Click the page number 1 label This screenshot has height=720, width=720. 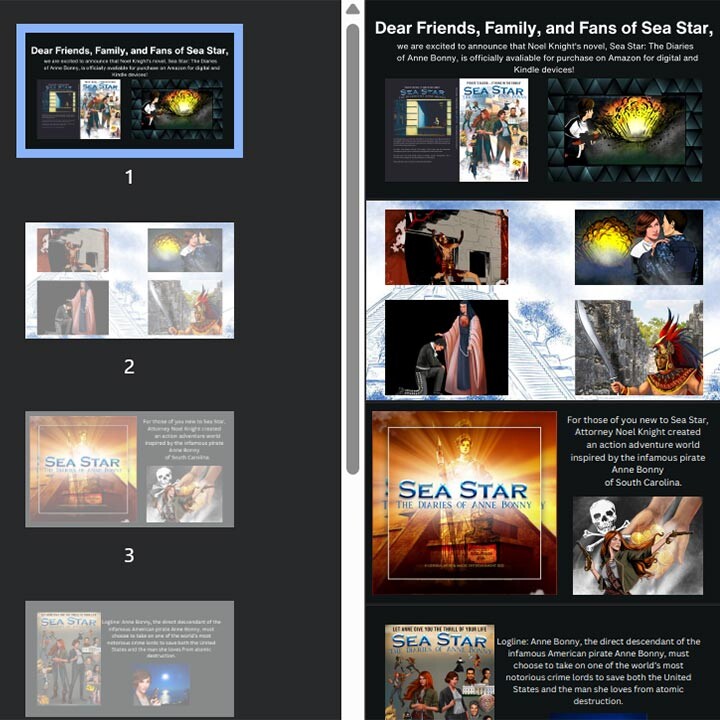coord(129,177)
